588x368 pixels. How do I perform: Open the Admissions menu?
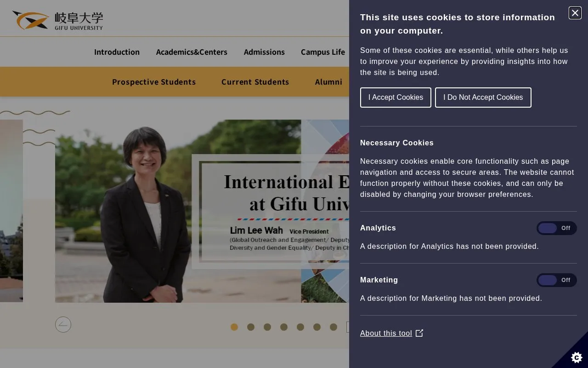[x=264, y=52]
